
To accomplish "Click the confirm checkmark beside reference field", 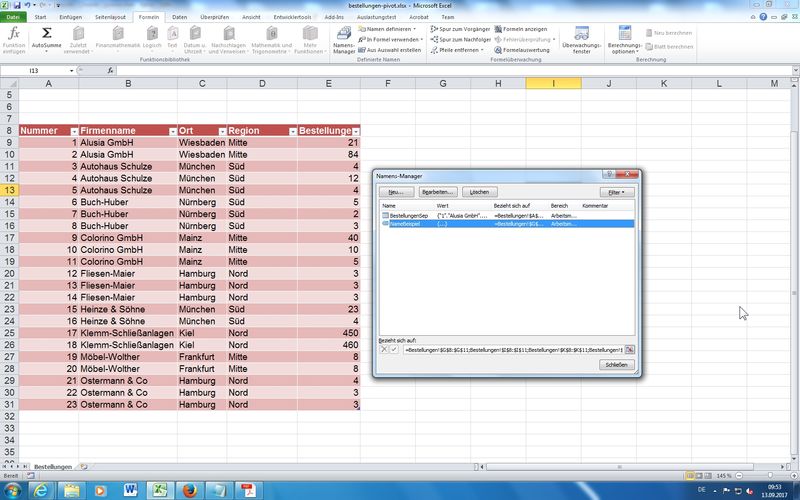I will coord(393,349).
